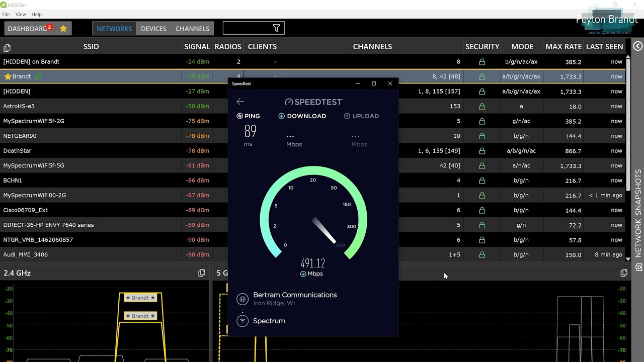Click the 2.4 GHz panel heading

pos(17,273)
